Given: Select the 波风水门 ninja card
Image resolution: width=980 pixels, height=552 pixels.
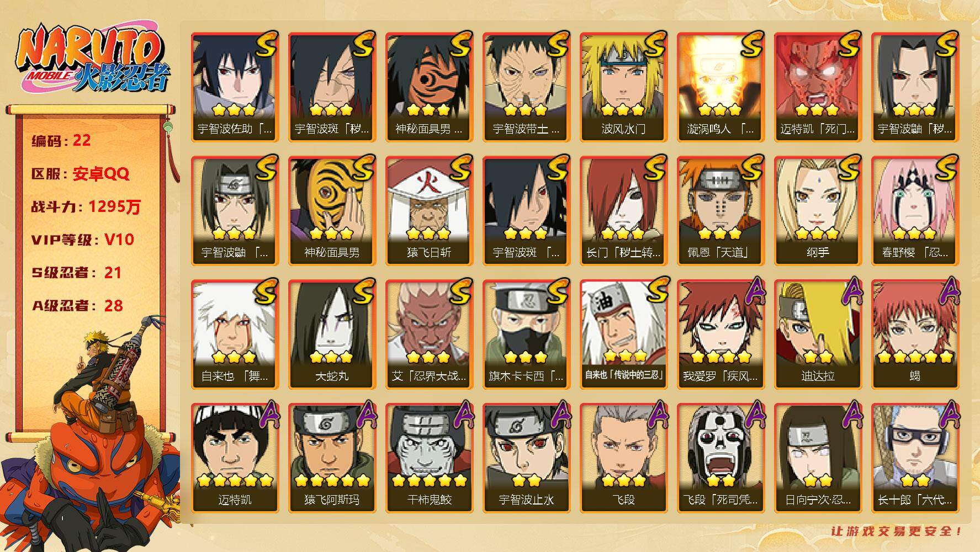Looking at the screenshot, I should (x=623, y=87).
